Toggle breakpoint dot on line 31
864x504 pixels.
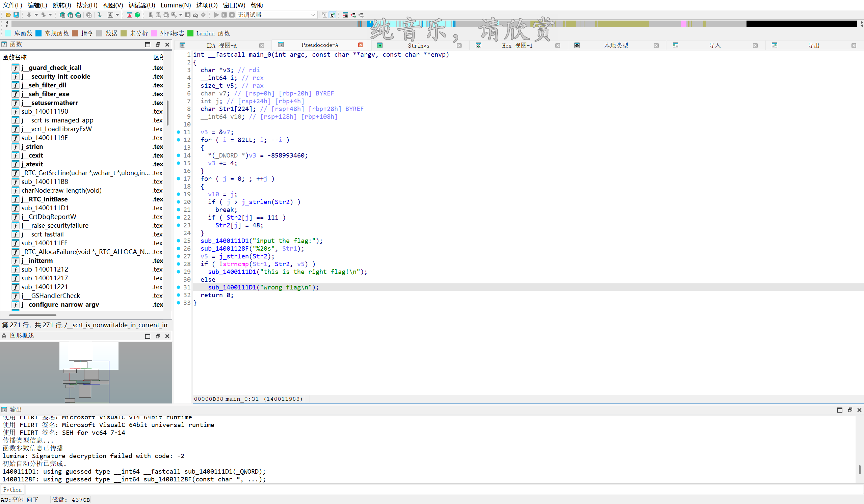coord(178,287)
